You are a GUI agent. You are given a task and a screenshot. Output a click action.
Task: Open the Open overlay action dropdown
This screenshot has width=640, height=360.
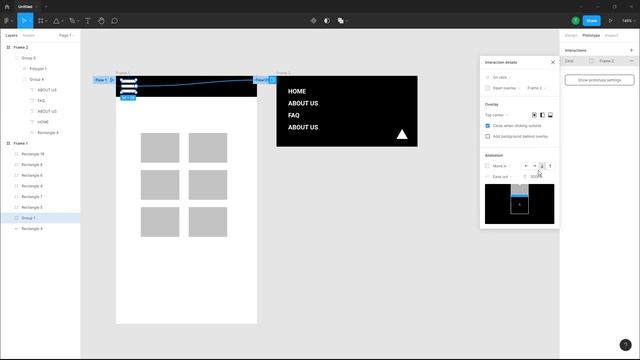pos(506,88)
